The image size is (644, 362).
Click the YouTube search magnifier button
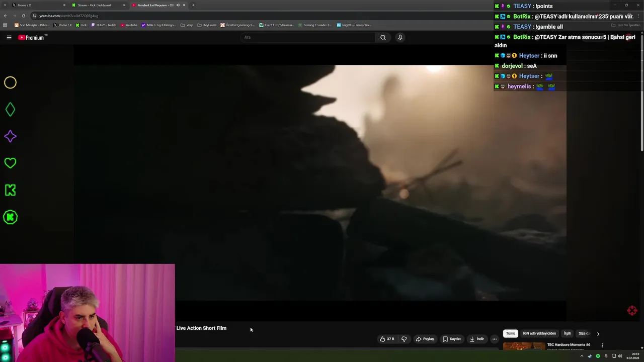(x=383, y=37)
